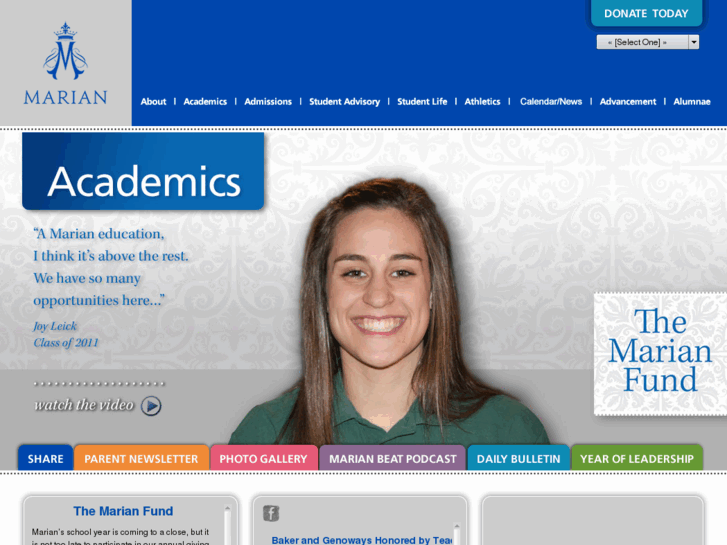Open The Marian Fund article heading
Screen dimensions: 727x545
[123, 511]
